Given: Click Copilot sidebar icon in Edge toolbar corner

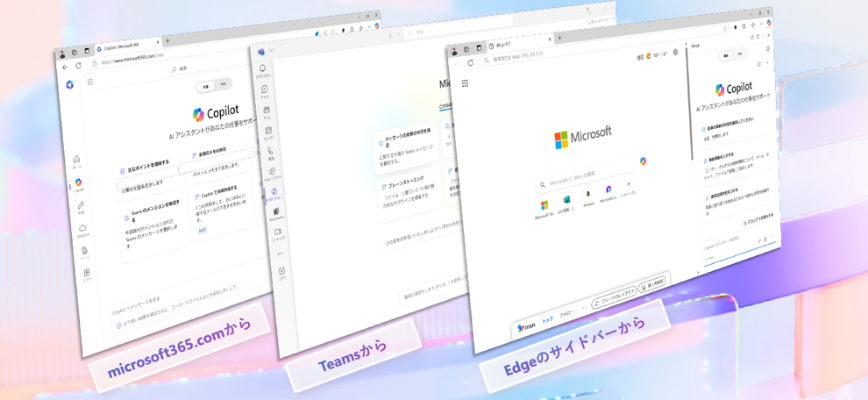Looking at the screenshot, I should point(769,24).
